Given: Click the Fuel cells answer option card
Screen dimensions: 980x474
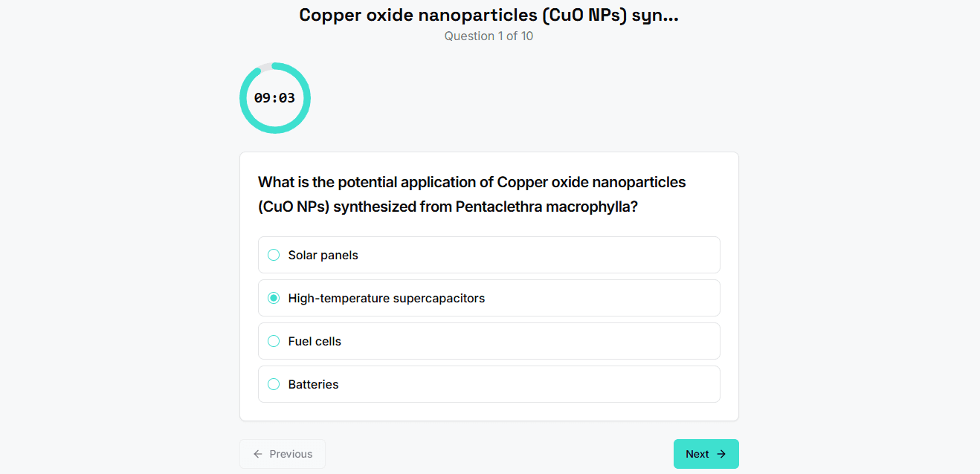Looking at the screenshot, I should (489, 341).
